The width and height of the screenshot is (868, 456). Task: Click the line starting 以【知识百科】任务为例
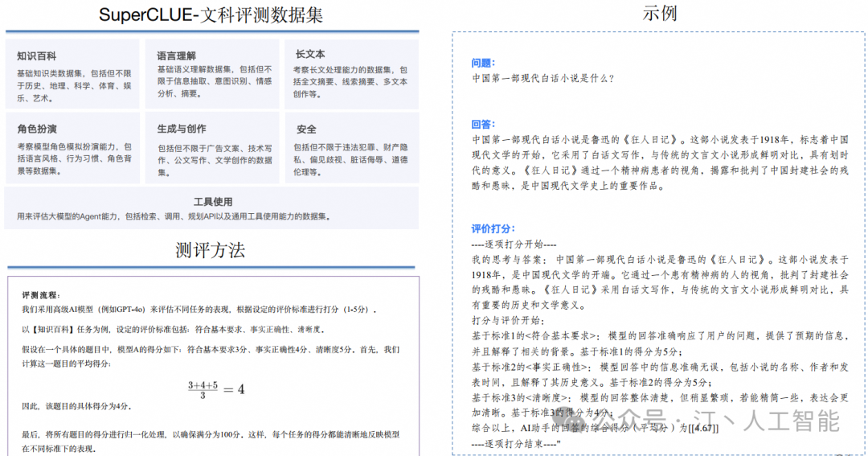pyautogui.click(x=174, y=329)
